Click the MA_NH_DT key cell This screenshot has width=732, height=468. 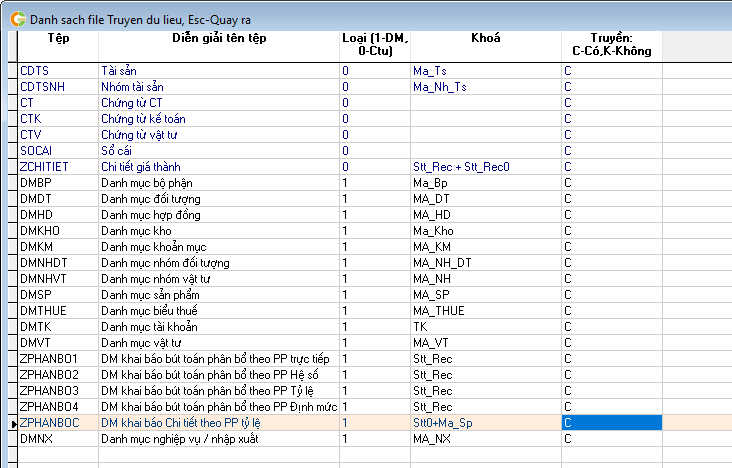pos(486,262)
